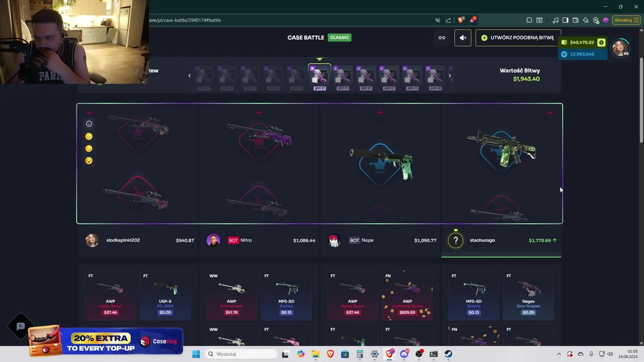This screenshot has width=644, height=362.
Task: Select AWP Pristrasam $51.78 item card
Action: coord(231,295)
